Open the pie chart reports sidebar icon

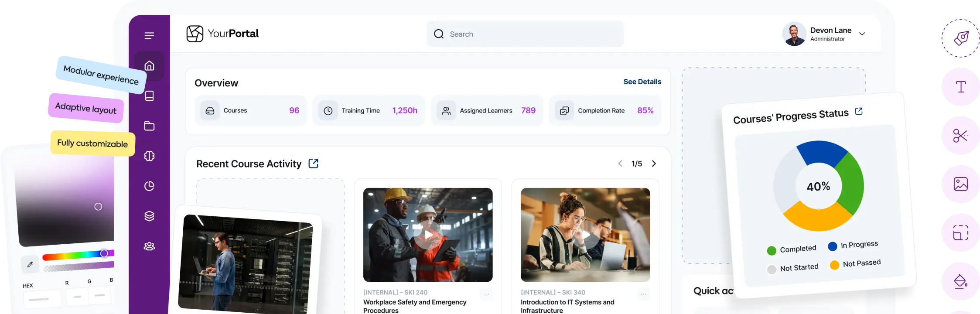click(x=149, y=186)
